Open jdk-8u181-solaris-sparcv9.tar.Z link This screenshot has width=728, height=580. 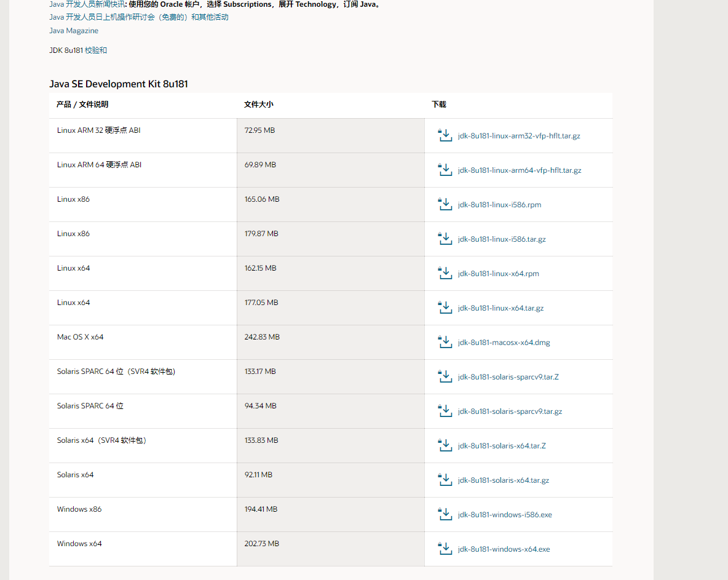(508, 376)
